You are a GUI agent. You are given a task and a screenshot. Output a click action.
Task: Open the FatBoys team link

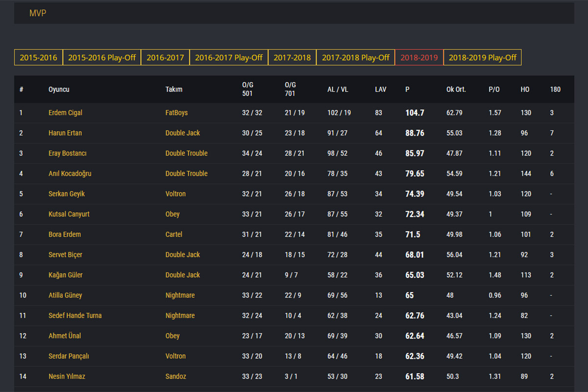click(x=176, y=113)
